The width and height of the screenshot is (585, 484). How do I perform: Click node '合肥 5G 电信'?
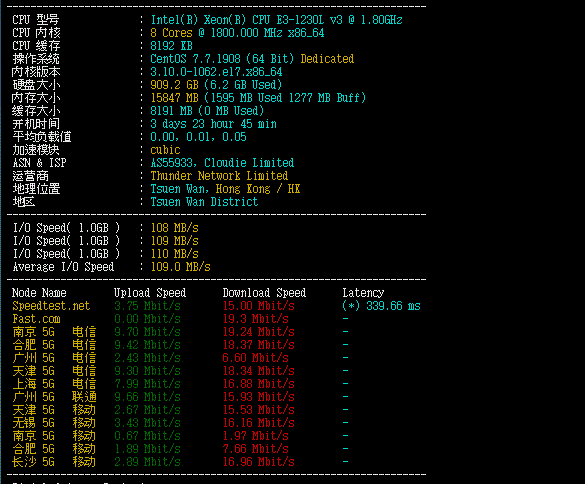tap(54, 345)
